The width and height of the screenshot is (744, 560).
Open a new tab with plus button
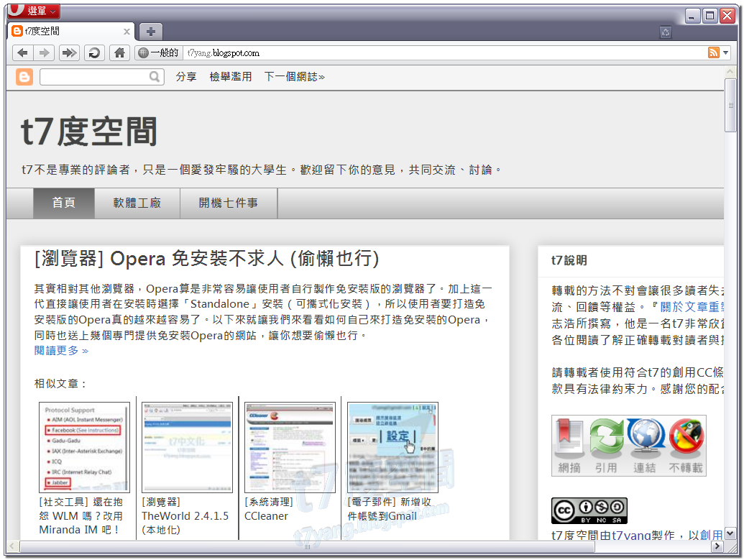click(151, 32)
